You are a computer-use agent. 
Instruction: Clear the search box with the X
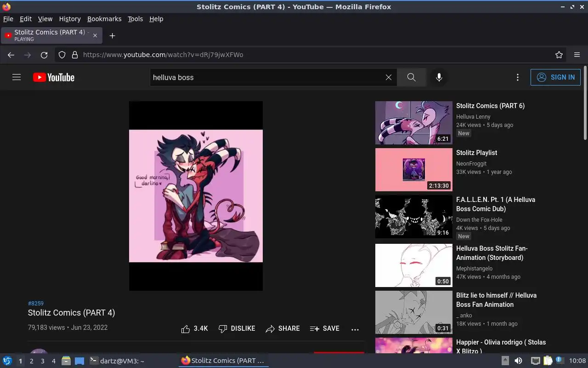(389, 77)
